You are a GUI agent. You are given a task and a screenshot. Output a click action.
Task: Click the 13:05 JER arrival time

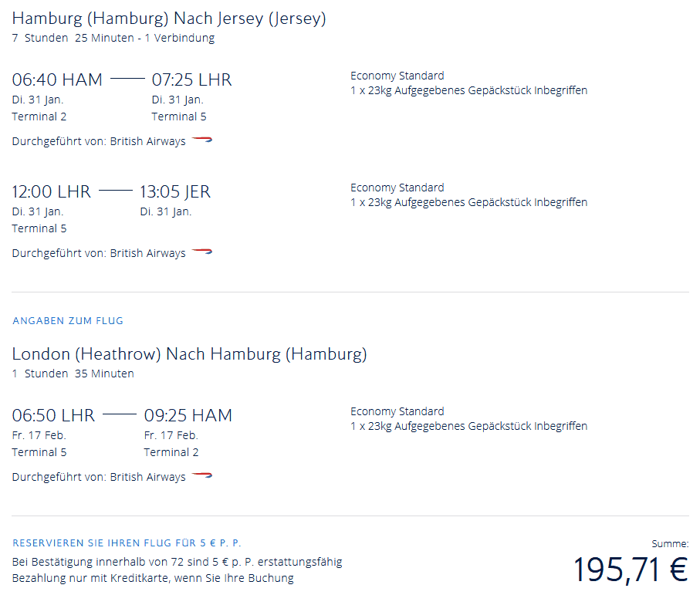click(174, 191)
